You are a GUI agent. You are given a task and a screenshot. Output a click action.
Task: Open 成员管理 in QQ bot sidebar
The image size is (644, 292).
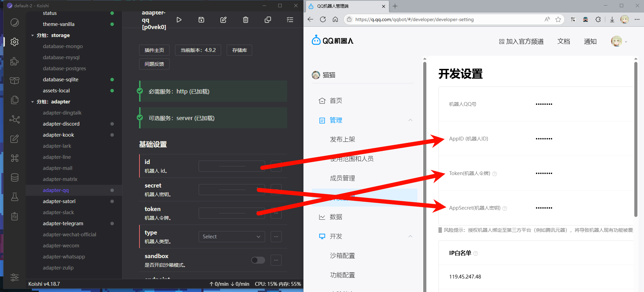point(343,178)
